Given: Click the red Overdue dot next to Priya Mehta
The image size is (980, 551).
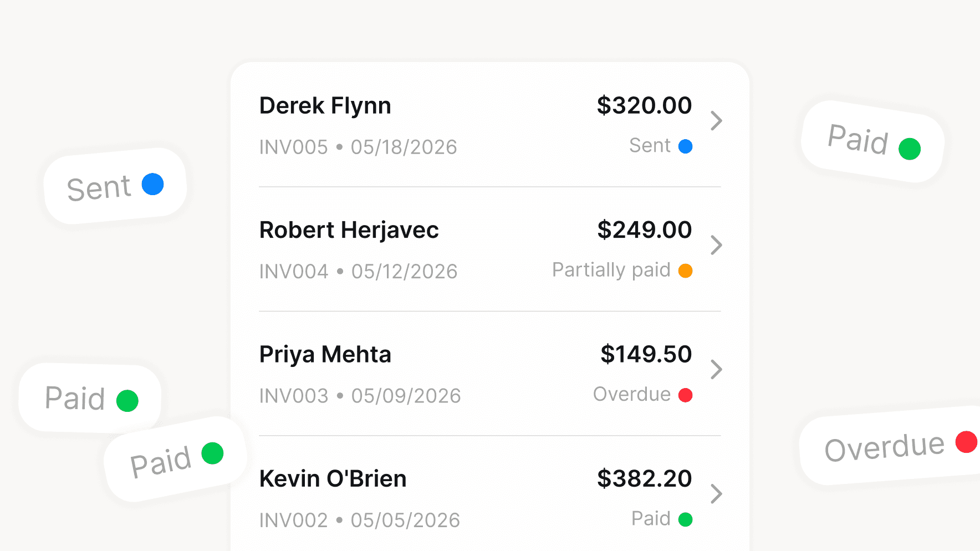Looking at the screenshot, I should [x=686, y=395].
